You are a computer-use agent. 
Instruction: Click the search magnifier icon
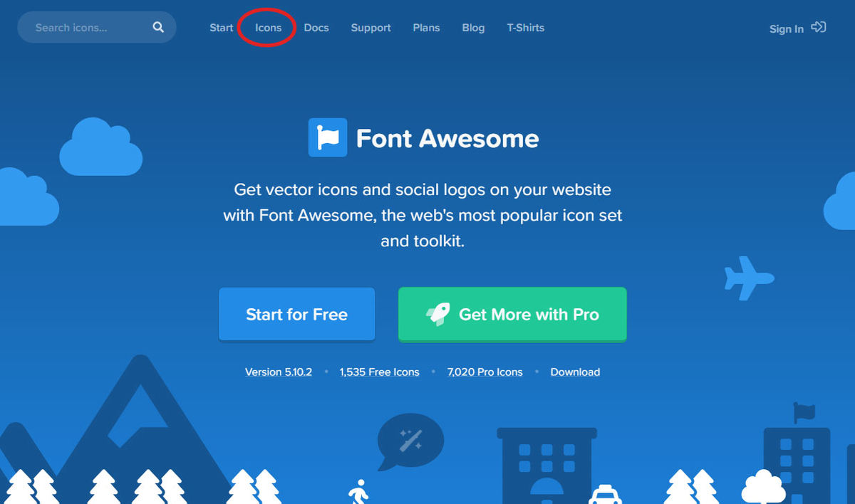pos(158,28)
